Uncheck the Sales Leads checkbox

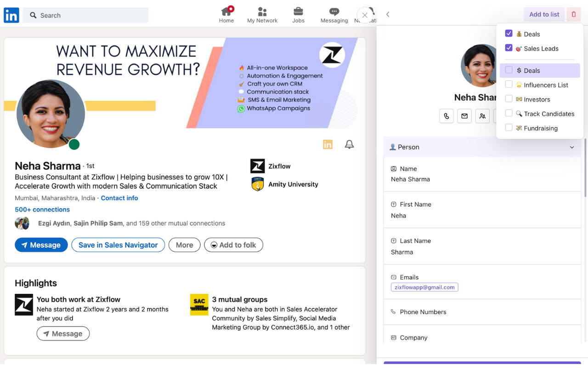point(509,48)
